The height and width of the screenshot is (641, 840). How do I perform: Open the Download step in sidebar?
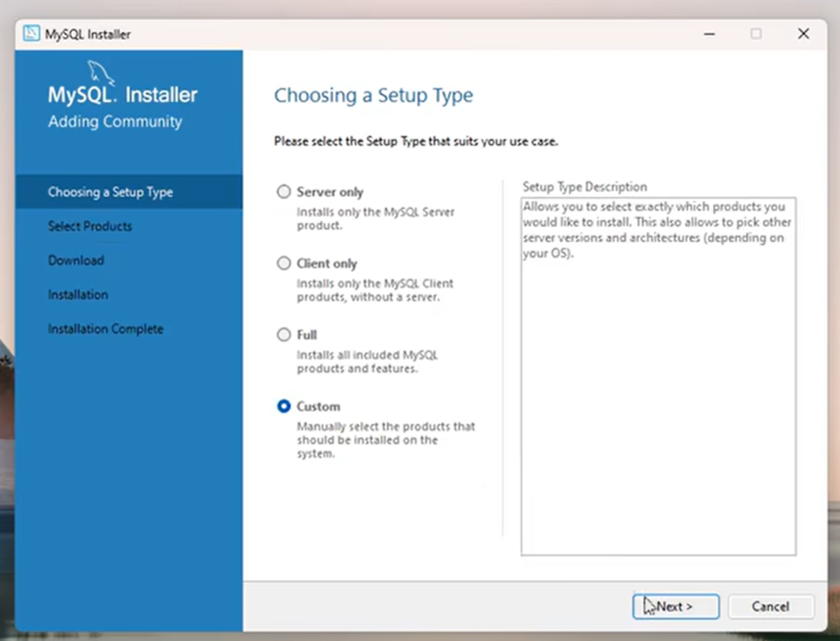(x=76, y=260)
